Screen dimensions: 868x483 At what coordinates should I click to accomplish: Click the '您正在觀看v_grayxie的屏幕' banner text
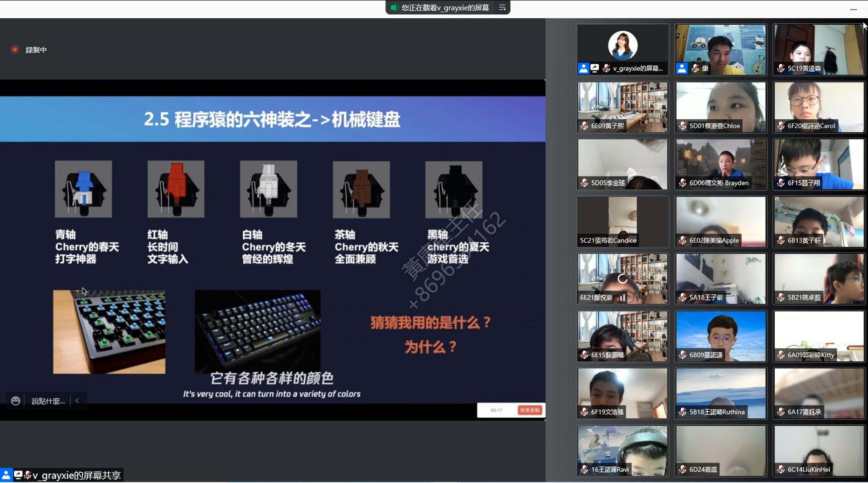click(445, 7)
